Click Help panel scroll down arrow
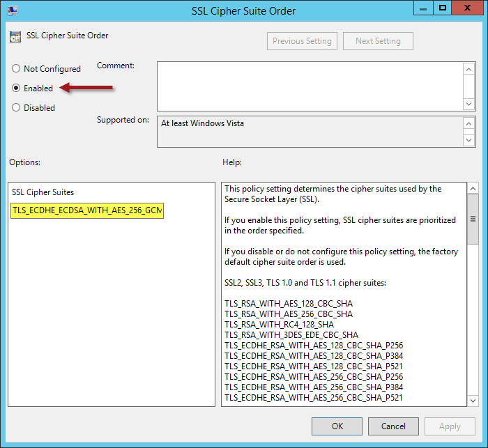Viewport: 488px width, 448px height. [473, 399]
